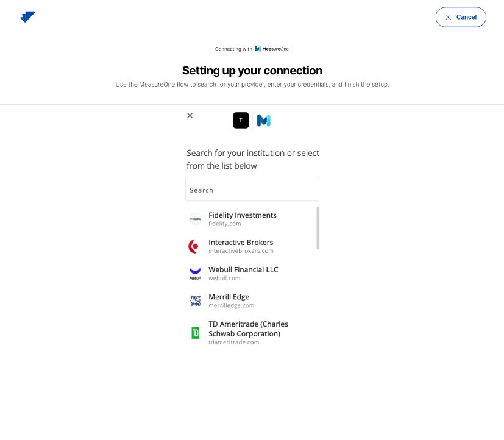Click the Merrill Edge bull logo
The image size is (504, 440).
[x=196, y=301]
